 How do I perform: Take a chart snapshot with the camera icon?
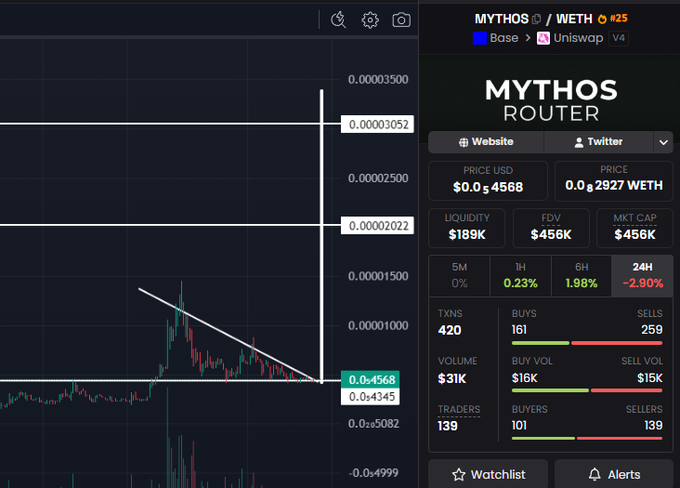pyautogui.click(x=402, y=20)
